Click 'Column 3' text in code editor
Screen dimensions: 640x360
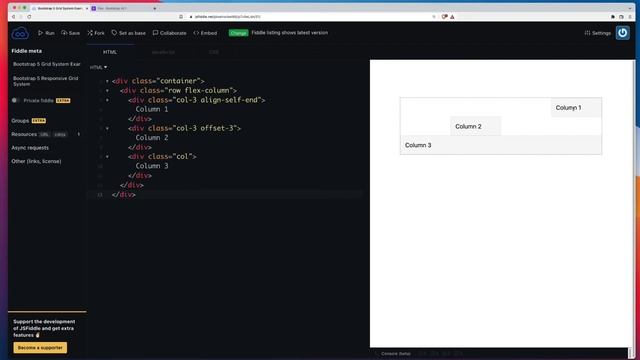pos(152,166)
